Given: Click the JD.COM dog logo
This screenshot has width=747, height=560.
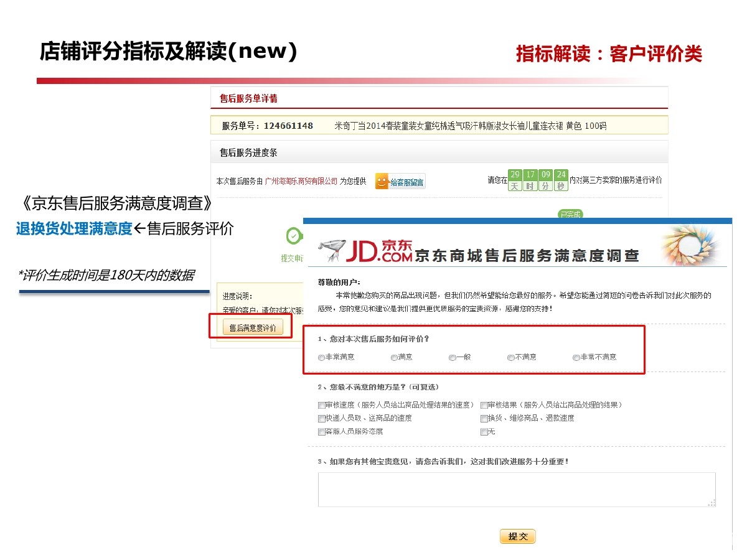Looking at the screenshot, I should [331, 249].
